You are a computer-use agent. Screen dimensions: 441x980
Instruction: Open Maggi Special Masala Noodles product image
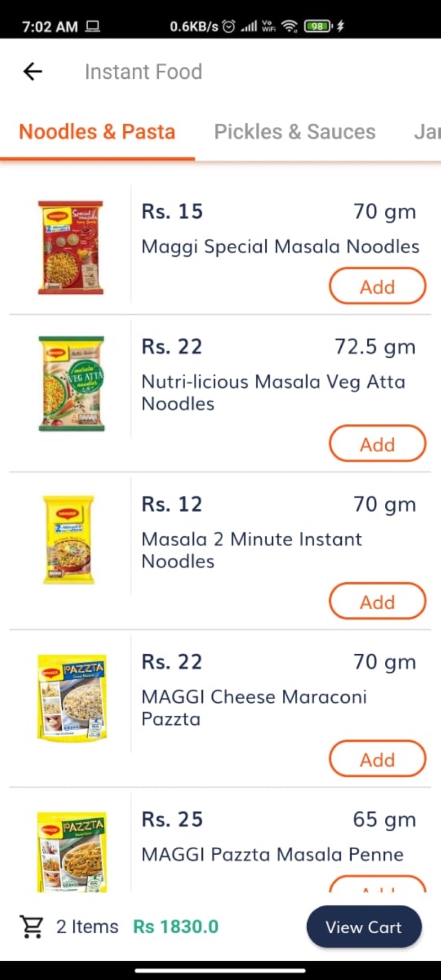tap(71, 247)
